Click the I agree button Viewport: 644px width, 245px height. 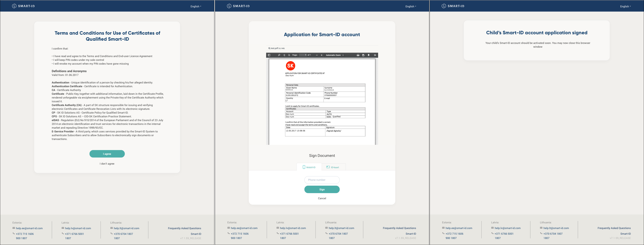107,154
